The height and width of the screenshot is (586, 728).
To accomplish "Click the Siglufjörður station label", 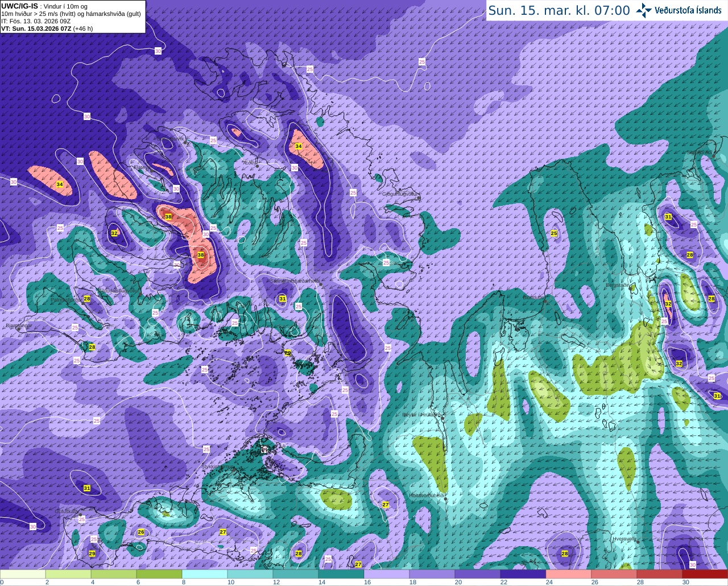I will [700, 152].
